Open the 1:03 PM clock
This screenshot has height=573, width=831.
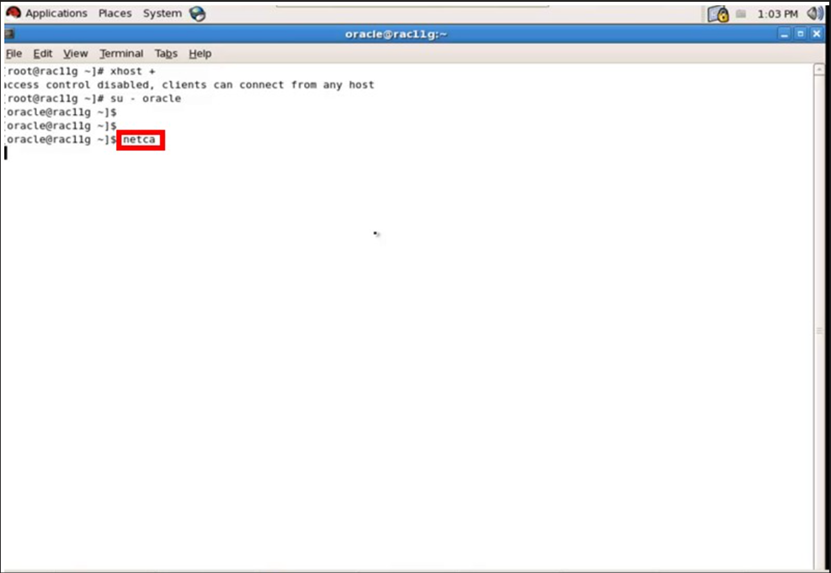coord(777,14)
